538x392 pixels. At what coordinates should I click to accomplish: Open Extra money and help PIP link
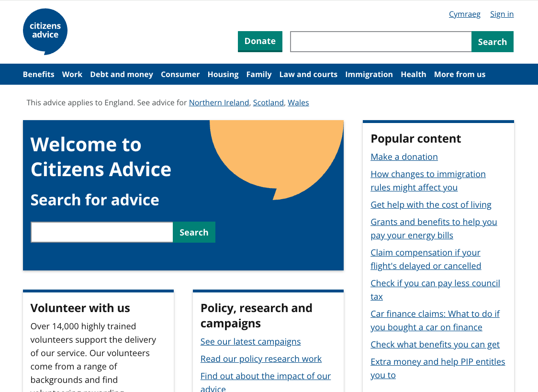click(438, 369)
